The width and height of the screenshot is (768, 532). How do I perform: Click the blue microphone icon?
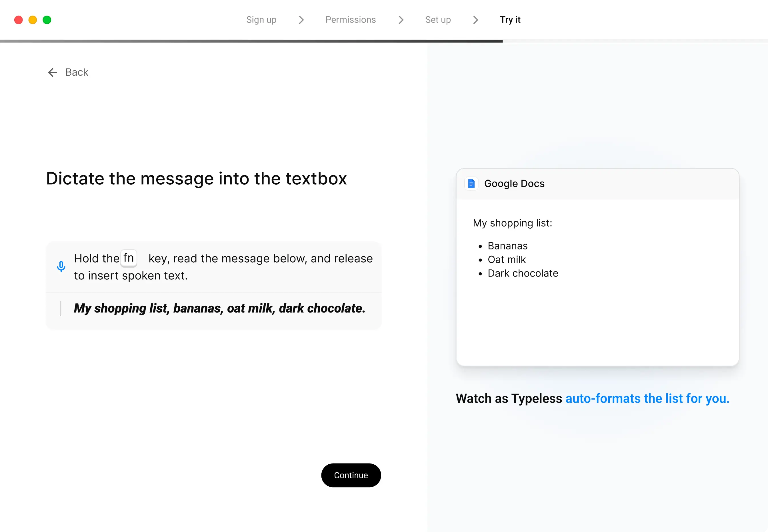[61, 267]
